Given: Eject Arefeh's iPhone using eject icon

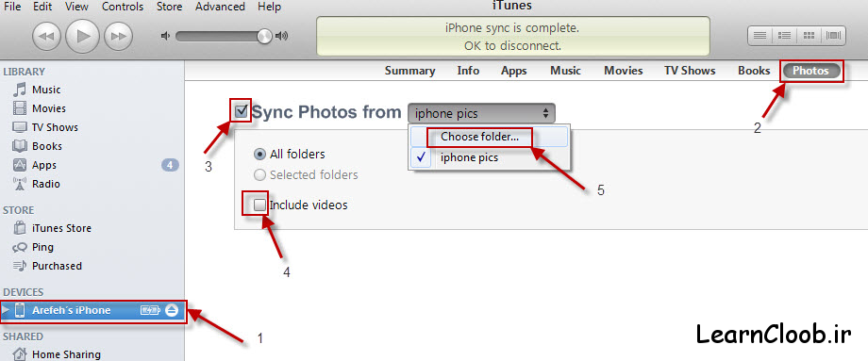Looking at the screenshot, I should pyautogui.click(x=171, y=311).
